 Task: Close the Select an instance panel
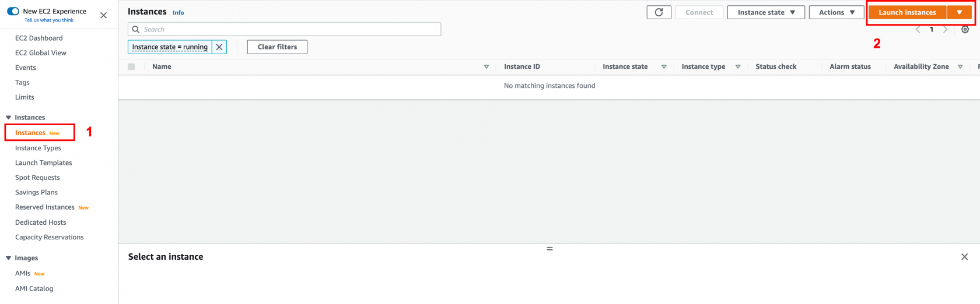[x=964, y=257]
